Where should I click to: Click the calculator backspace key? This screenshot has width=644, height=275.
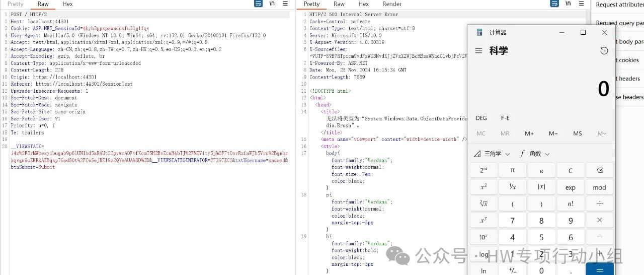coord(599,170)
